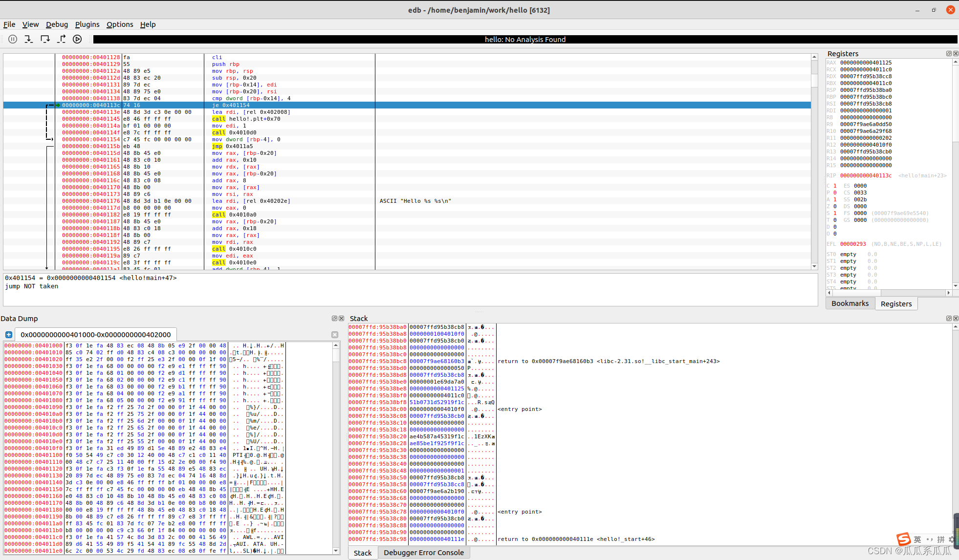Open the File menu
The image size is (959, 560).
point(9,24)
